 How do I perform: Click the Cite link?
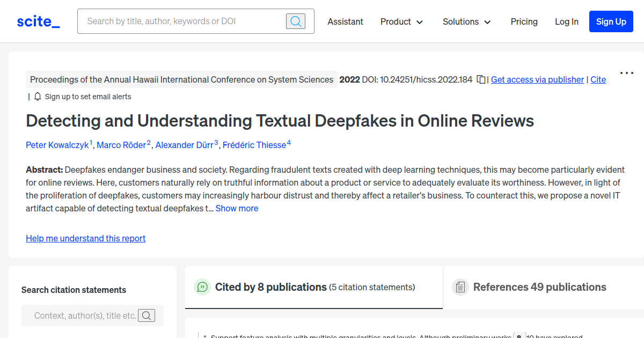(598, 79)
